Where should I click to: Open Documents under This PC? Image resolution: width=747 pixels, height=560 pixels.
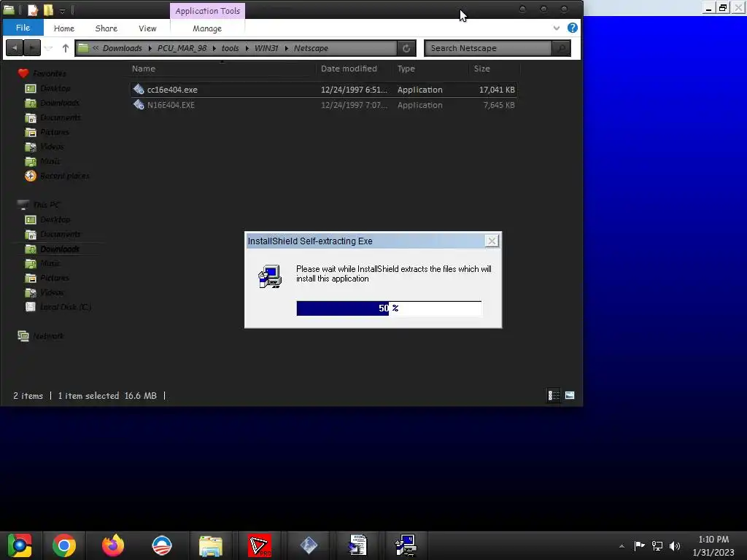click(x=60, y=234)
